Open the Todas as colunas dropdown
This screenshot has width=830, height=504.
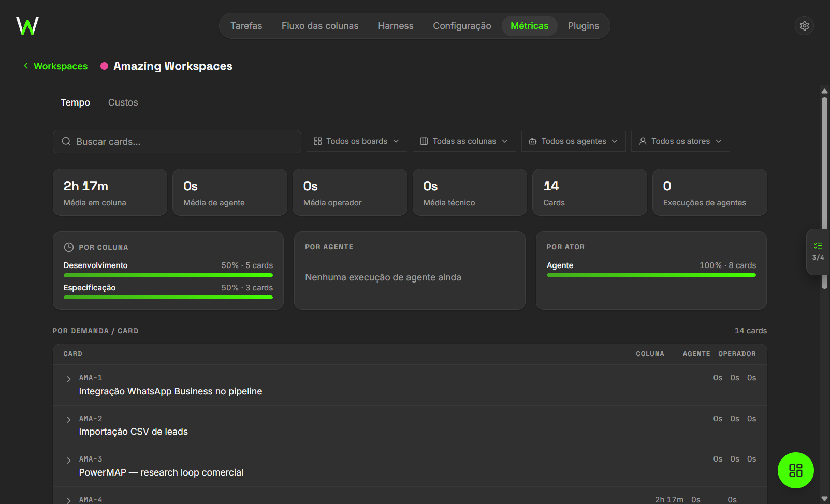[464, 141]
